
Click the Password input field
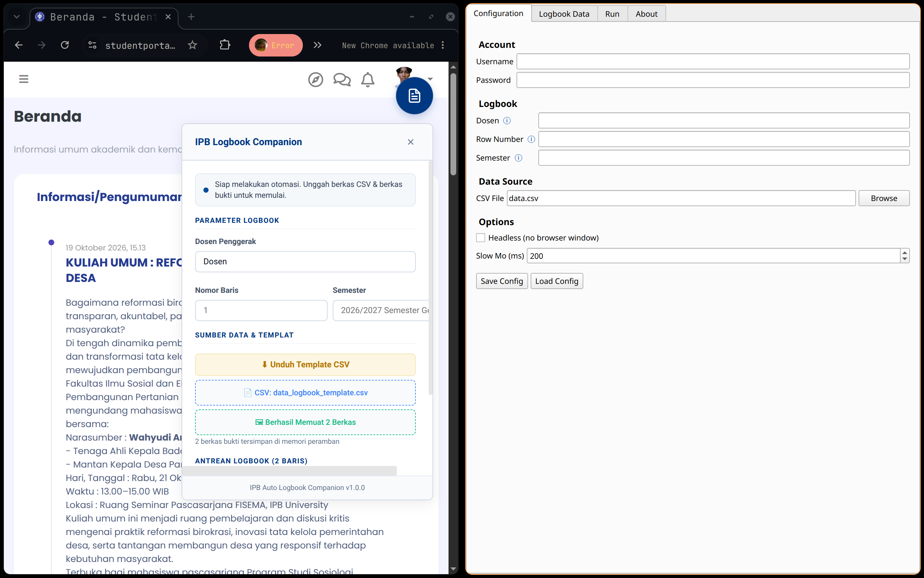(713, 80)
